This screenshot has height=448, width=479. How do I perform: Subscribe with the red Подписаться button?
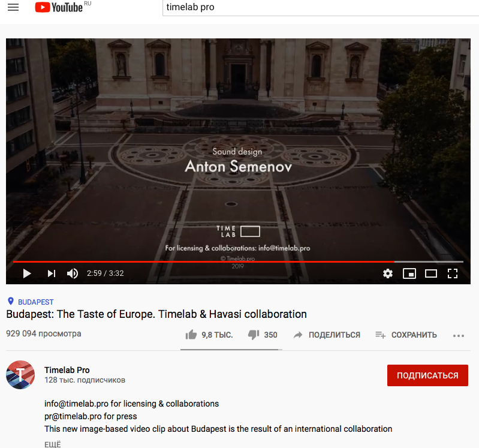[x=427, y=375]
